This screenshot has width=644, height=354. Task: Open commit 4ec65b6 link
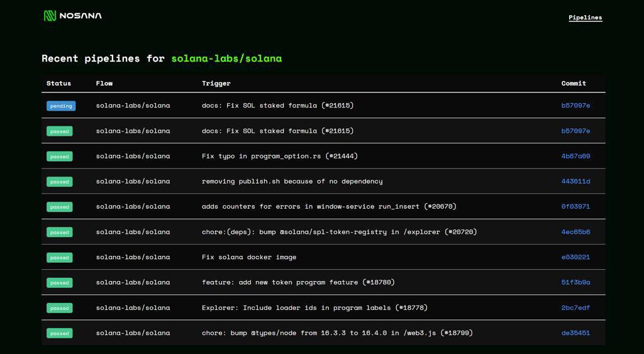pos(575,231)
